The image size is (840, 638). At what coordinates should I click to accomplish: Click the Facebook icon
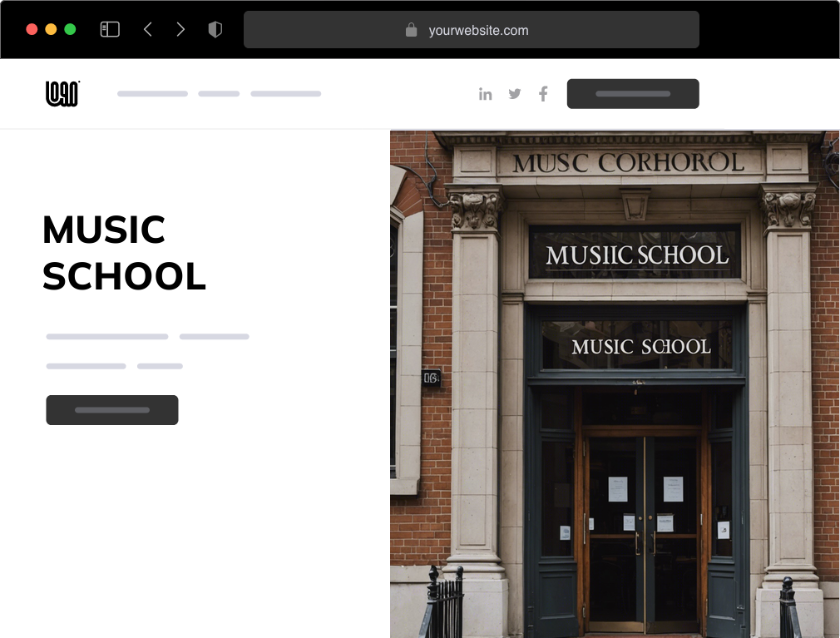(543, 94)
